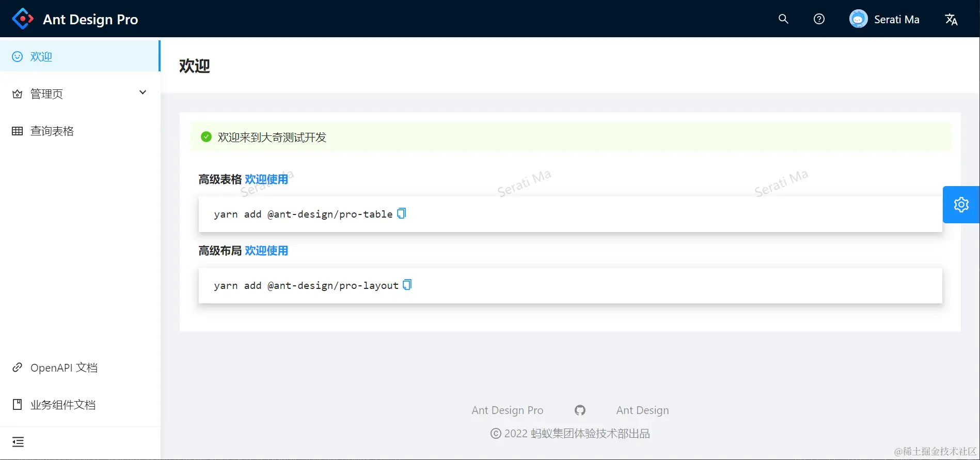
Task: Click the link icon beside OpenAPI 文档
Action: 18,367
